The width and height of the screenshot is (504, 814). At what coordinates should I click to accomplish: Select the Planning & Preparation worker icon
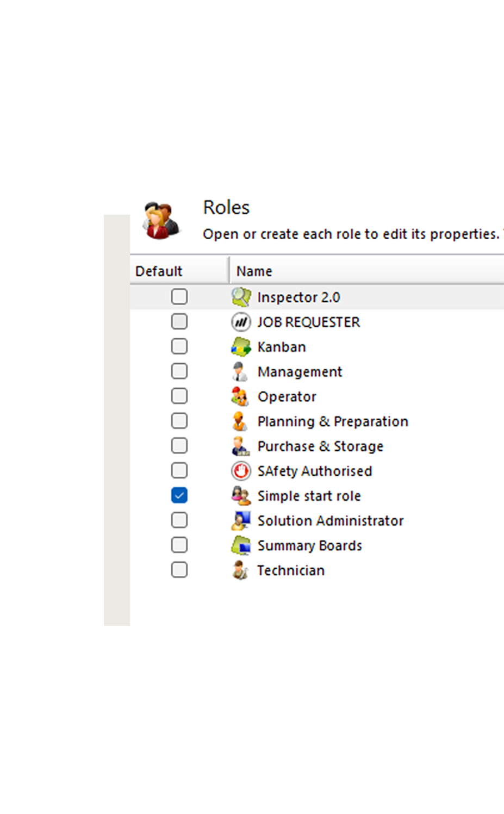click(241, 421)
